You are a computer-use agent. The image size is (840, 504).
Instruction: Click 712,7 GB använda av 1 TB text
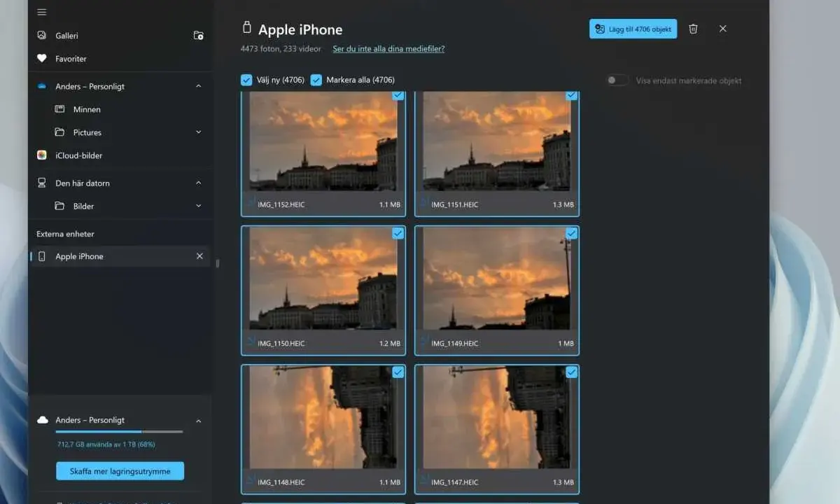pyautogui.click(x=106, y=444)
